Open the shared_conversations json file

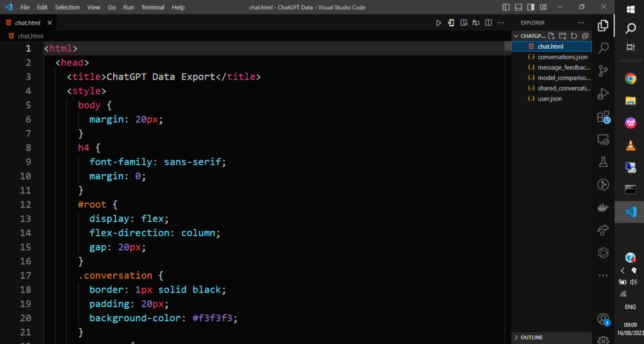pos(552,88)
